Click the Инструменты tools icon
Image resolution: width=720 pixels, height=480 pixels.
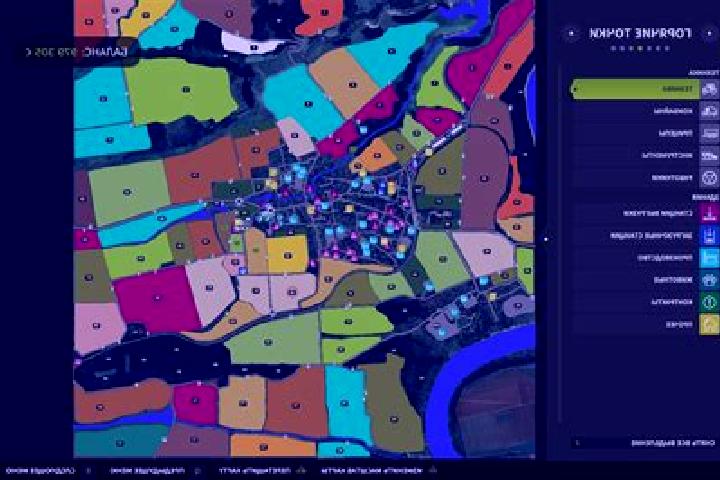(709, 155)
